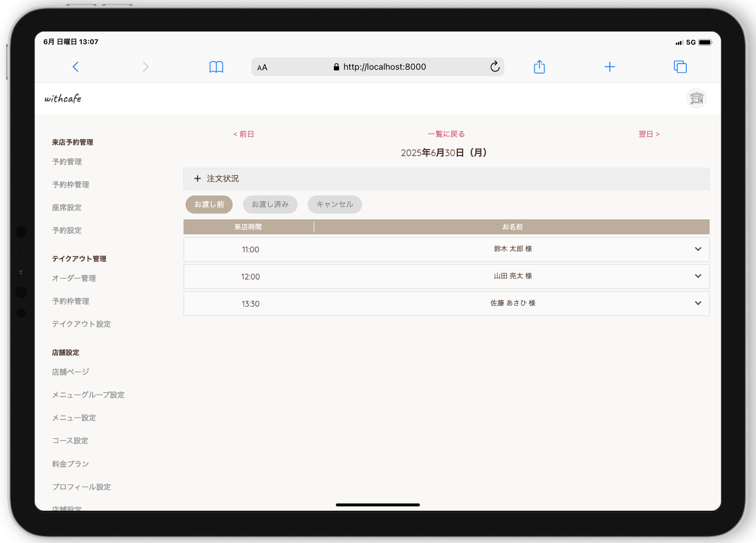Expand the 12:00 山田 亮太 order row
The width and height of the screenshot is (756, 543).
tap(446, 276)
